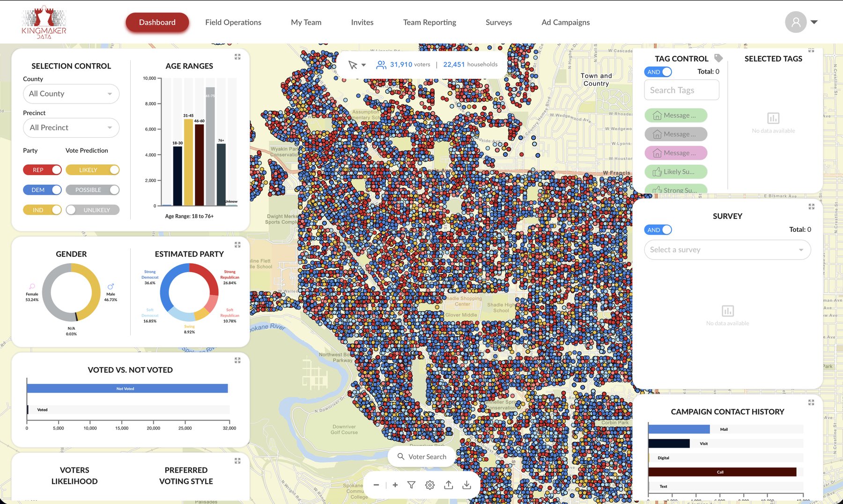This screenshot has height=504, width=843.
Task: Enable the POSSIBLE vote prediction switch
Action: (93, 190)
